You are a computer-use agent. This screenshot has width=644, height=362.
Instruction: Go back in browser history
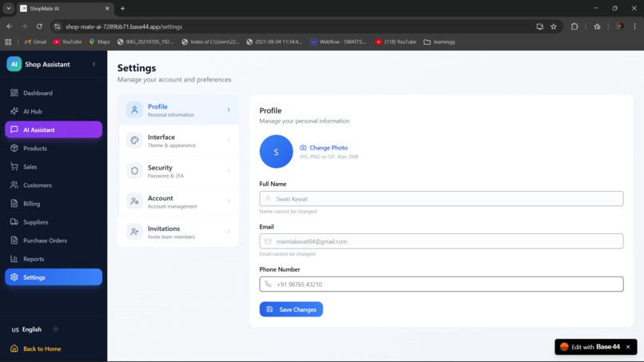coord(9,26)
